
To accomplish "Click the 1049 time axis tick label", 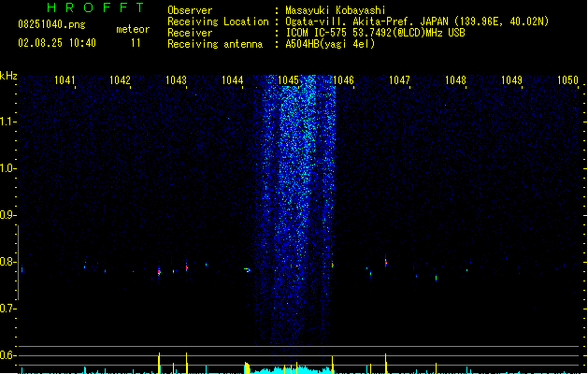I will (511, 80).
